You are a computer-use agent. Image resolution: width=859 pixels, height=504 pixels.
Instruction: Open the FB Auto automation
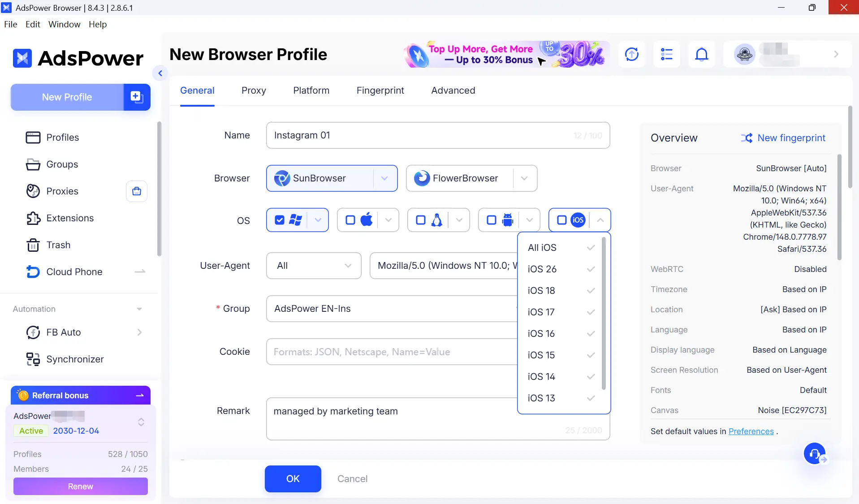tap(63, 332)
